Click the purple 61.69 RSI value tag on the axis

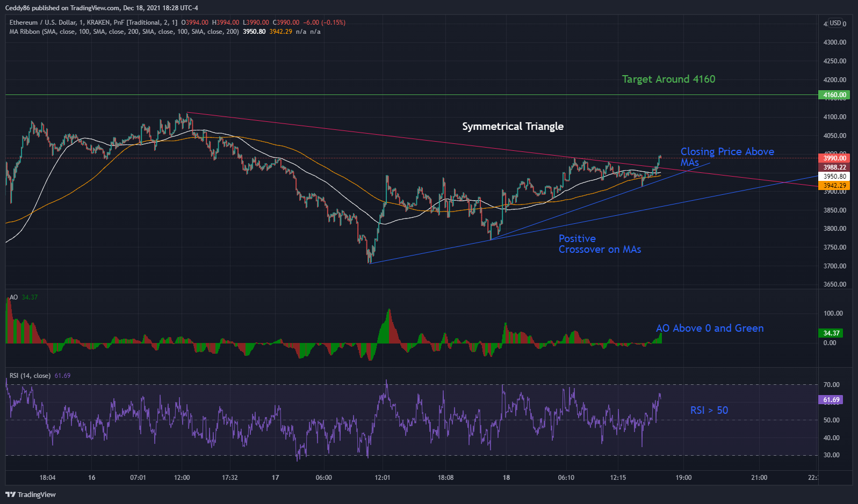click(x=831, y=400)
